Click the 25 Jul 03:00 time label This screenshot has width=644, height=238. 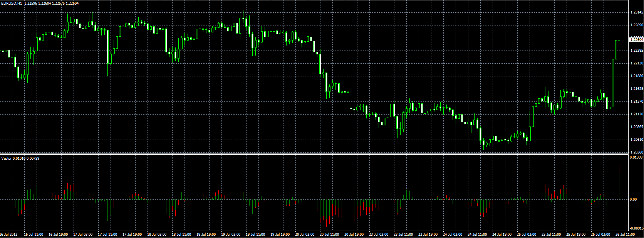point(527,234)
